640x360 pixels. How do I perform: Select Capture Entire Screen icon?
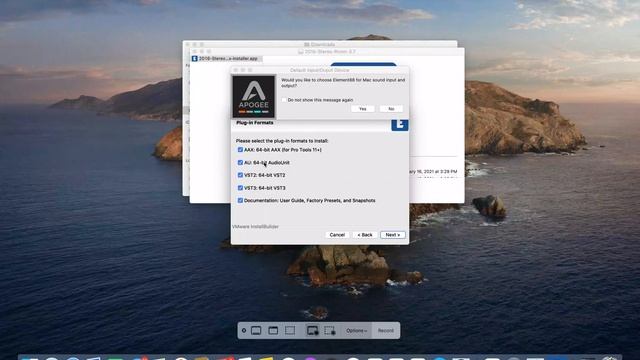(256, 331)
